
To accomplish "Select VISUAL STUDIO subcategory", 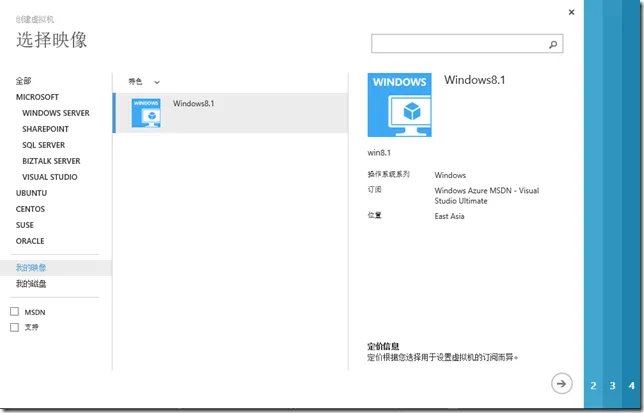I will 50,177.
